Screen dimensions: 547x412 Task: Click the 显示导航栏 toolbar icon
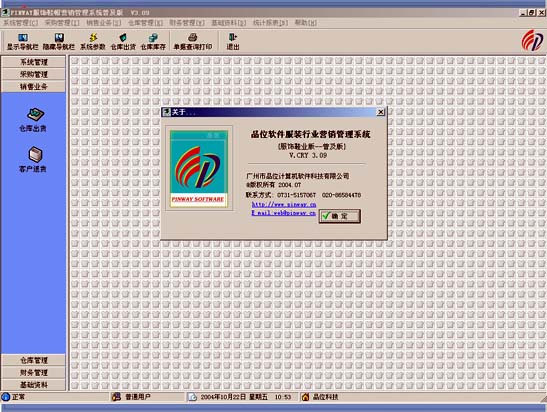[x=23, y=37]
